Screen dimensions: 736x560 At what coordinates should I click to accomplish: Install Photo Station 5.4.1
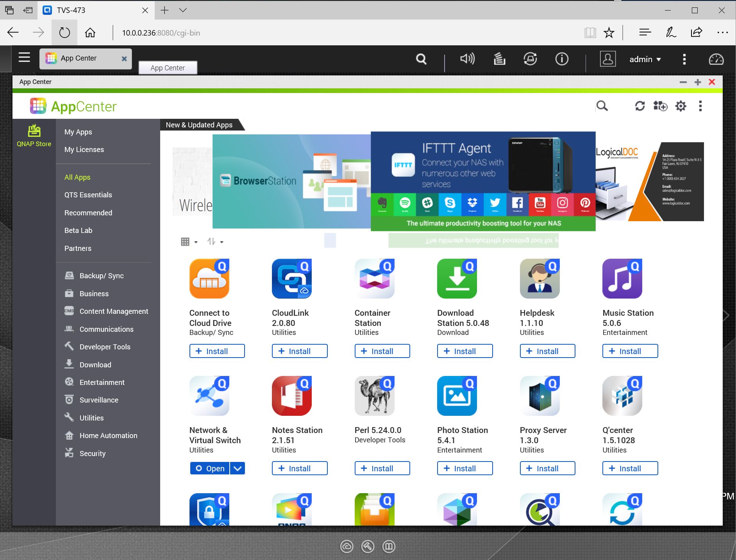465,468
